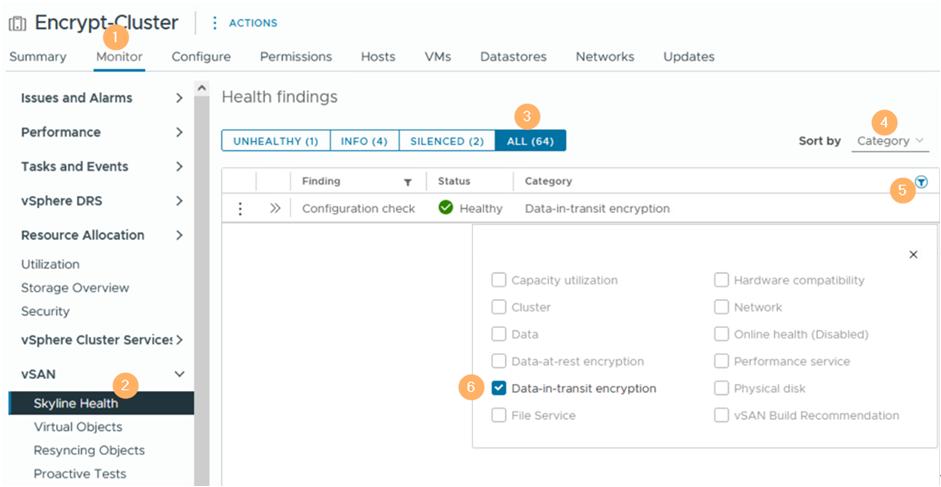Open the Category column filter icon

922,182
